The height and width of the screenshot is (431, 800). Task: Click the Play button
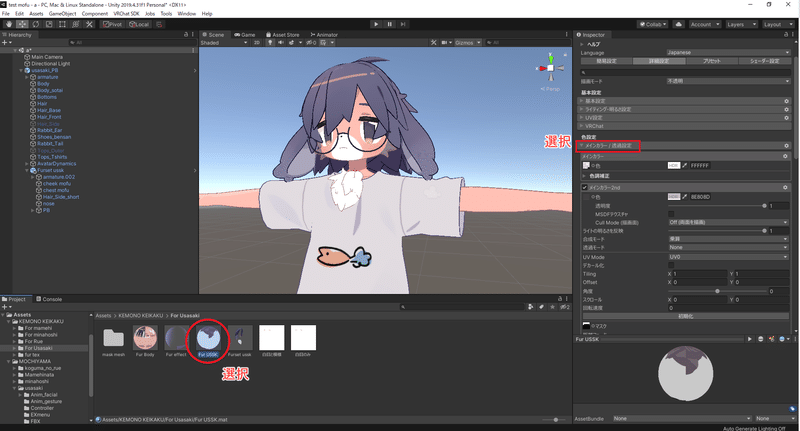point(376,24)
